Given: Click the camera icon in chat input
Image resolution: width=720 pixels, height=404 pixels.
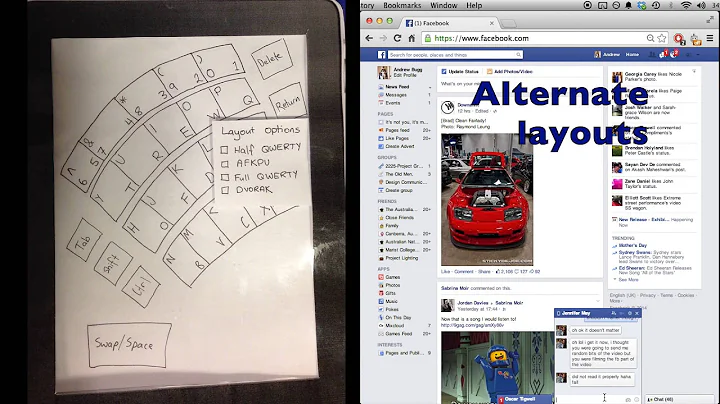Looking at the screenshot, I should [x=628, y=400].
